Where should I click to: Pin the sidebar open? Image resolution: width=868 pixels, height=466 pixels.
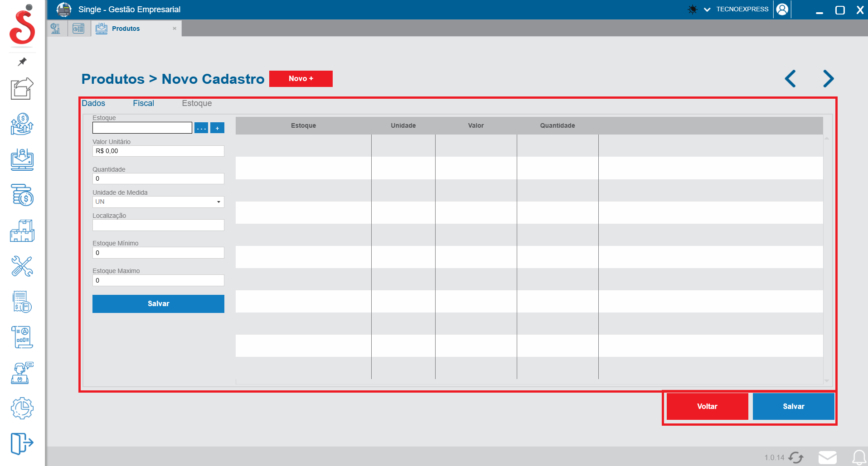coord(21,62)
